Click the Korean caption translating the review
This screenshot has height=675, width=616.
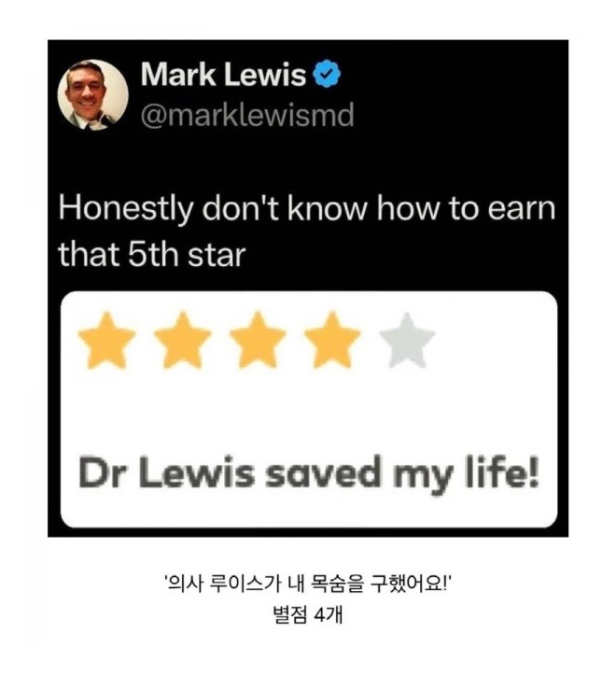click(308, 584)
